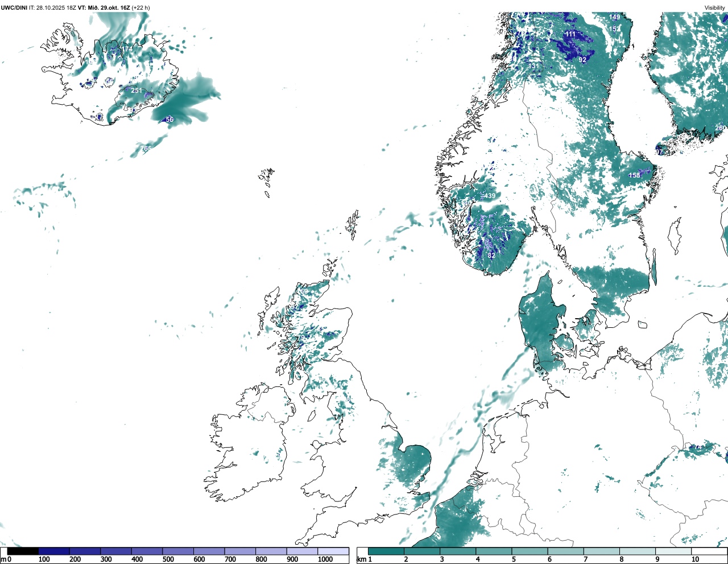
Task: Click the '5' tick label in km legend
Action: [x=514, y=559]
